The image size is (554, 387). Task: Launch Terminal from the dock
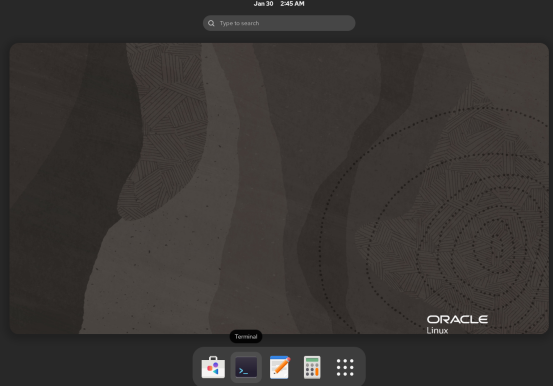click(246, 367)
